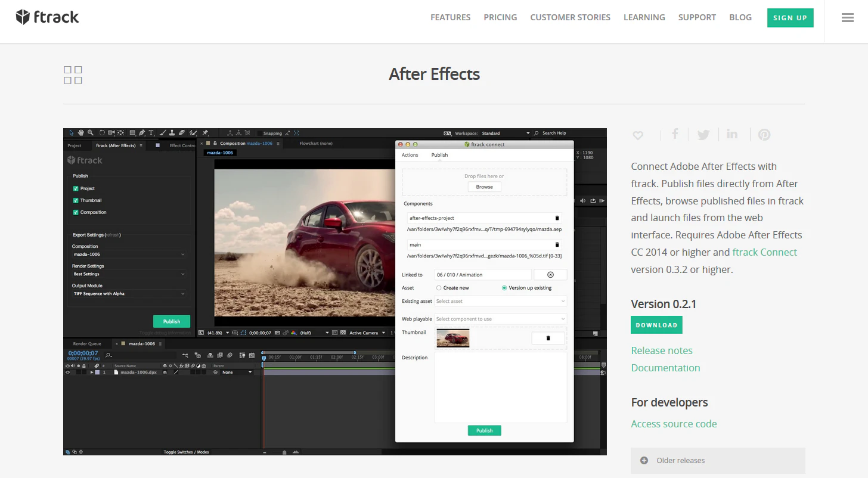
Task: Uncheck the Composition publish checkbox
Action: [x=76, y=212]
